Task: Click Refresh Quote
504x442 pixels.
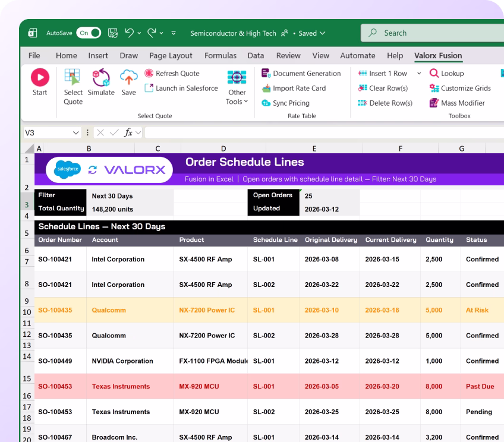Action: click(x=172, y=73)
